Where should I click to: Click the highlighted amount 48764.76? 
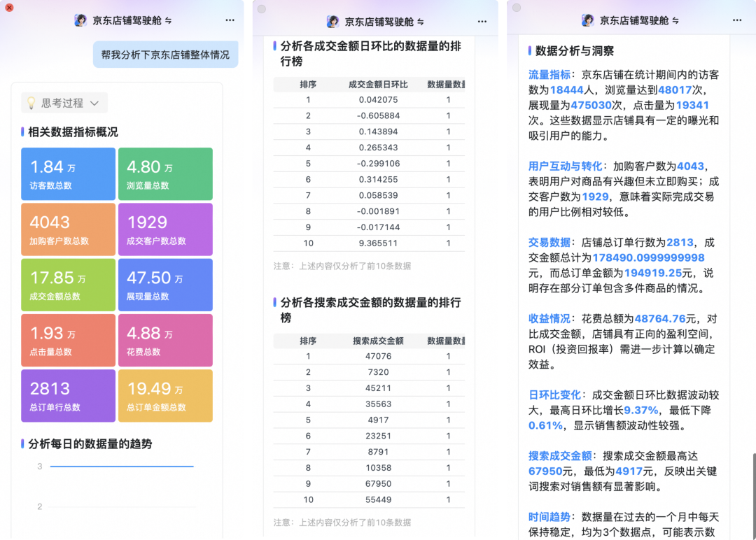pyautogui.click(x=660, y=318)
